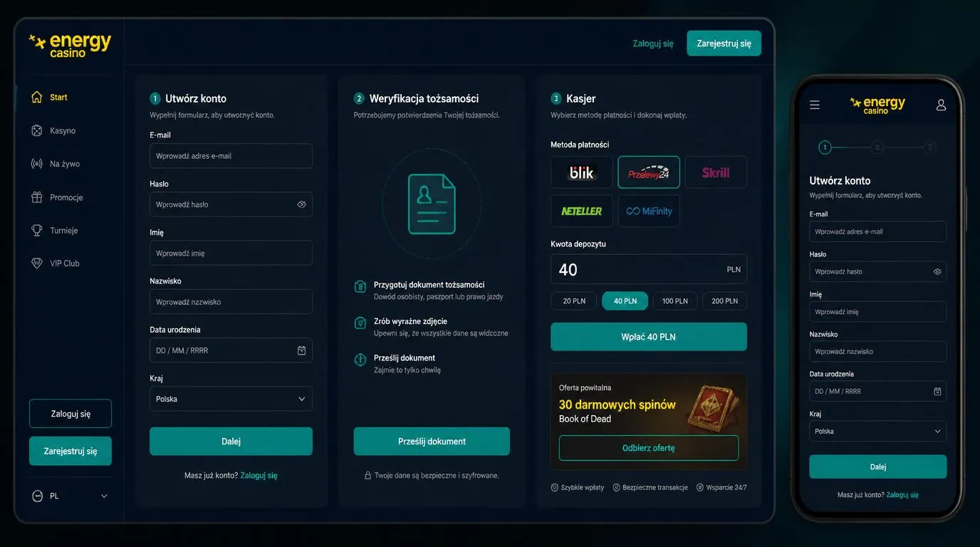Click the Energy Casino logo on the phone
Image resolution: width=980 pixels, height=547 pixels.
point(877,105)
